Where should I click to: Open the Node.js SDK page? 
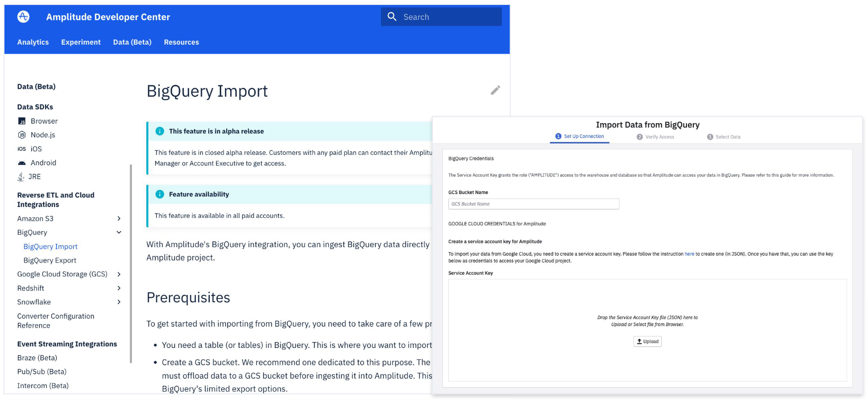[43, 135]
